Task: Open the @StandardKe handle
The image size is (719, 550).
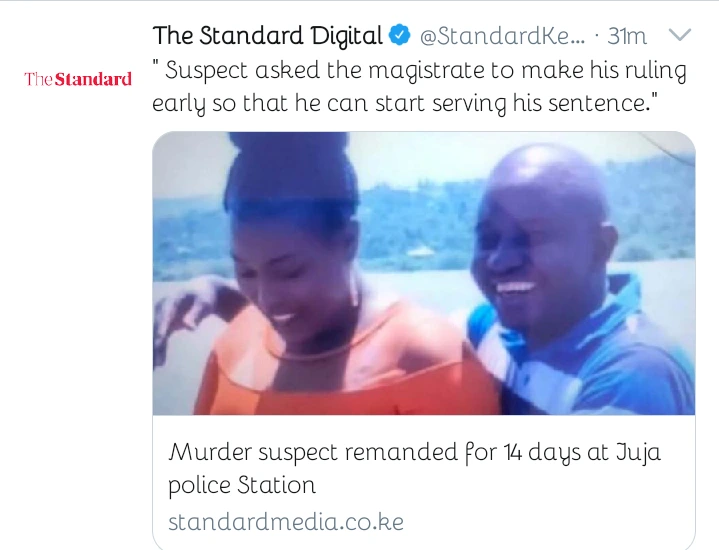Action: (x=503, y=36)
